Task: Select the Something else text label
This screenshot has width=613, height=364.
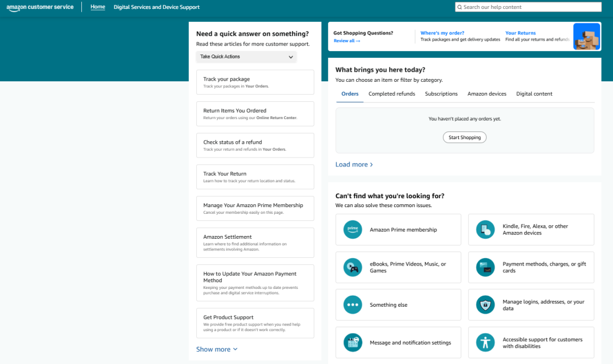Action: 388,304
